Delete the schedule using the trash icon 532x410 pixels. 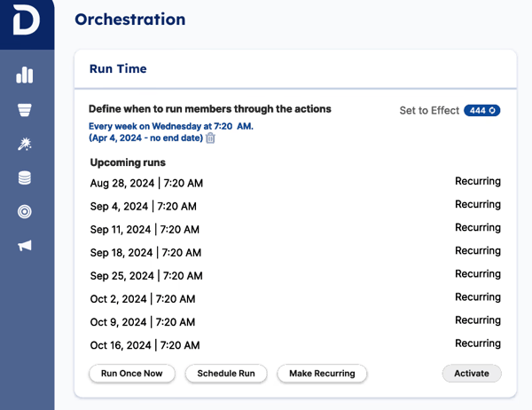coord(210,138)
